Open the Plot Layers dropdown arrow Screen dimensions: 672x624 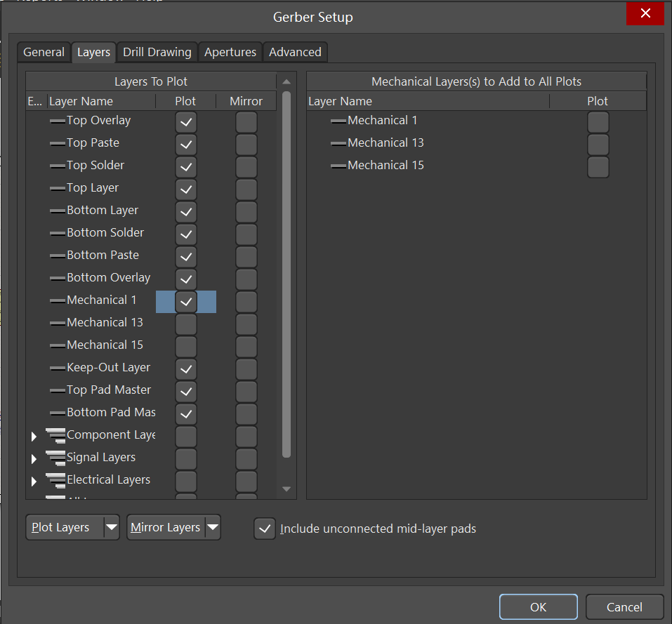tap(112, 527)
